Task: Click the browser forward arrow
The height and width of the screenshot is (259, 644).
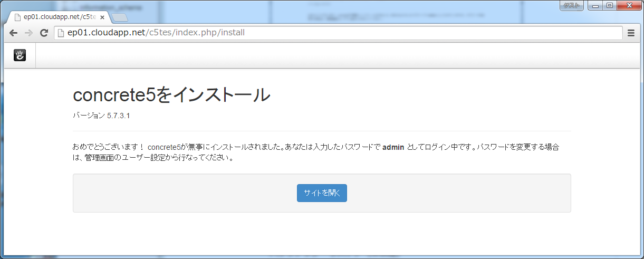Action: coord(29,33)
